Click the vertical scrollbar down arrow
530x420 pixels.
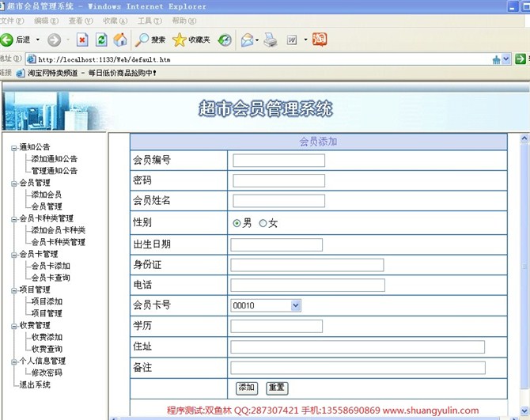pyautogui.click(x=524, y=411)
